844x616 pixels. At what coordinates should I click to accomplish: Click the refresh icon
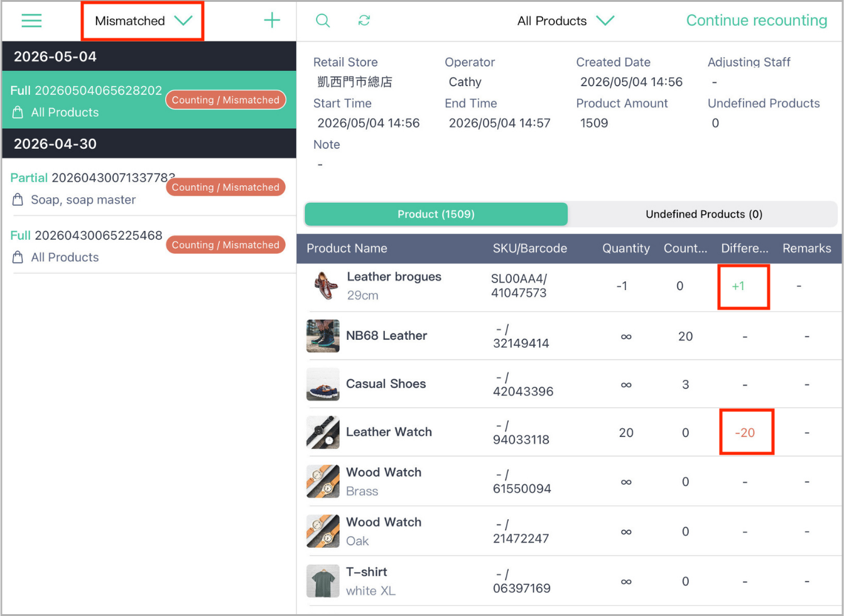[364, 21]
